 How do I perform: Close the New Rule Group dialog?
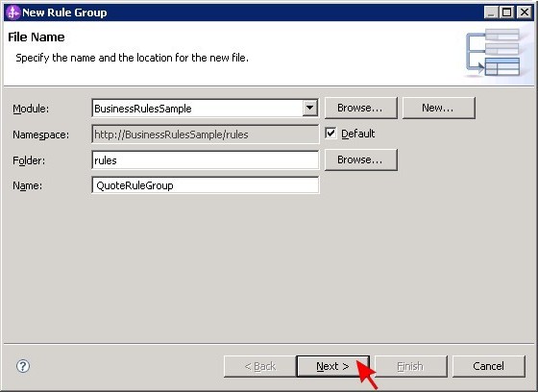point(525,12)
